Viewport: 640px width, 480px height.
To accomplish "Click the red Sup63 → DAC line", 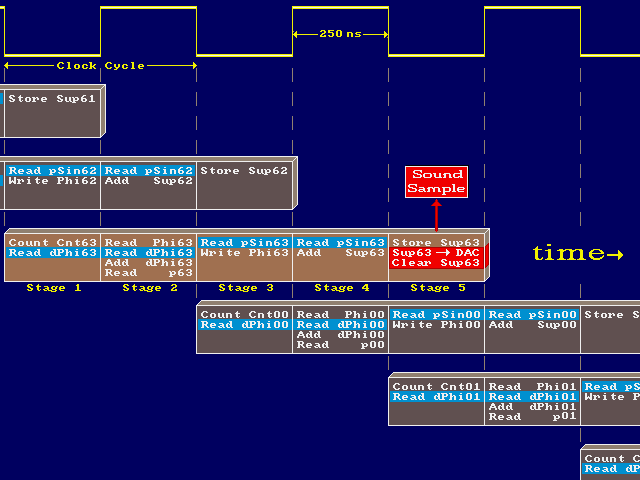I will tap(436, 253).
